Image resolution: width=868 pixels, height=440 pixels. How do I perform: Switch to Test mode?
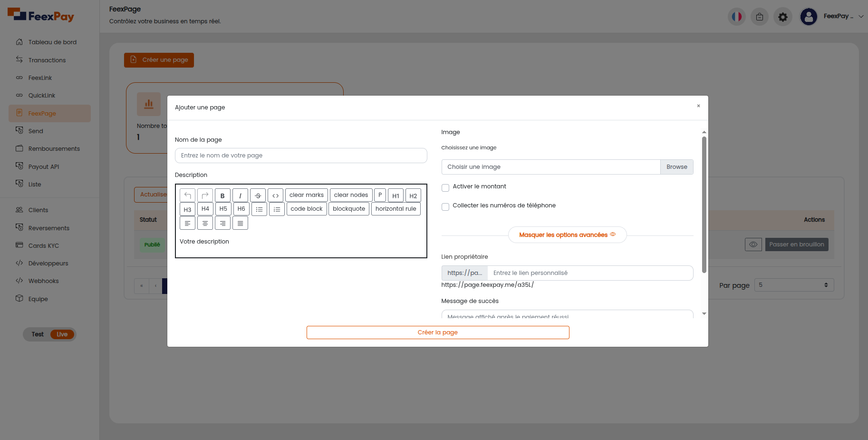click(x=38, y=334)
